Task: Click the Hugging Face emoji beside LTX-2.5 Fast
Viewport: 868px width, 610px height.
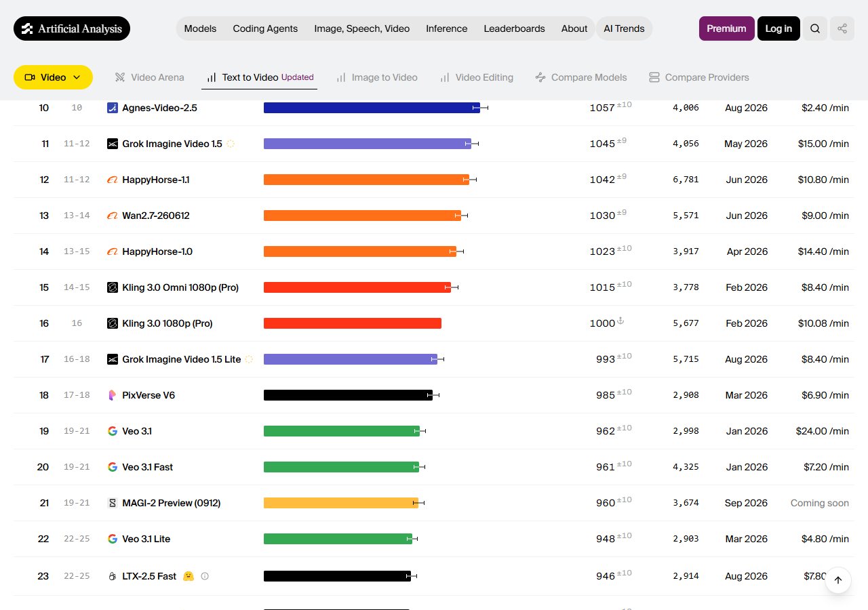Action: 189,576
